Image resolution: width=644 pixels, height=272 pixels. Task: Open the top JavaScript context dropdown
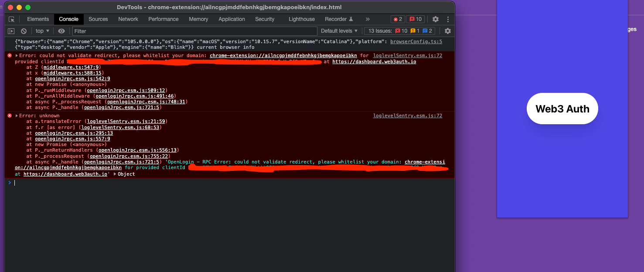click(x=42, y=31)
